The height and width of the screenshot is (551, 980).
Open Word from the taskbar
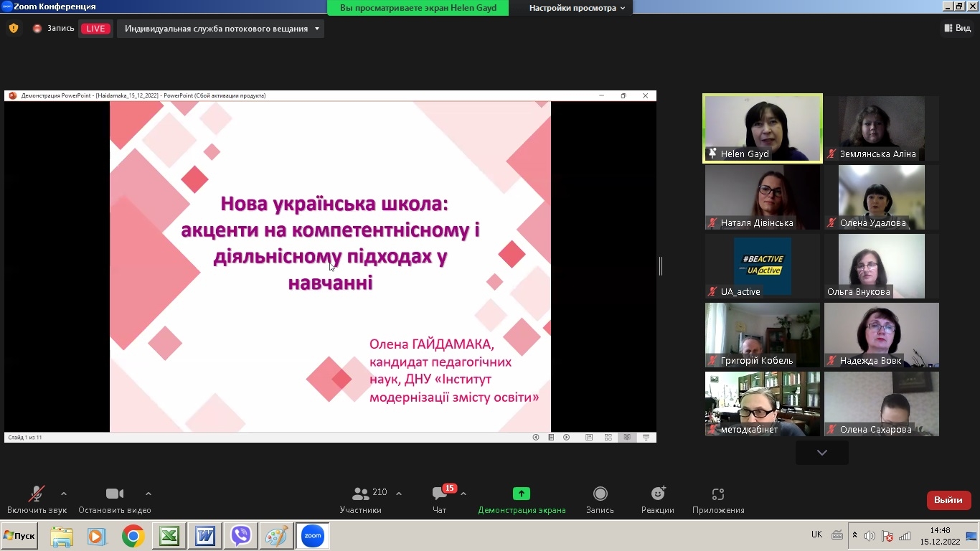[205, 537]
